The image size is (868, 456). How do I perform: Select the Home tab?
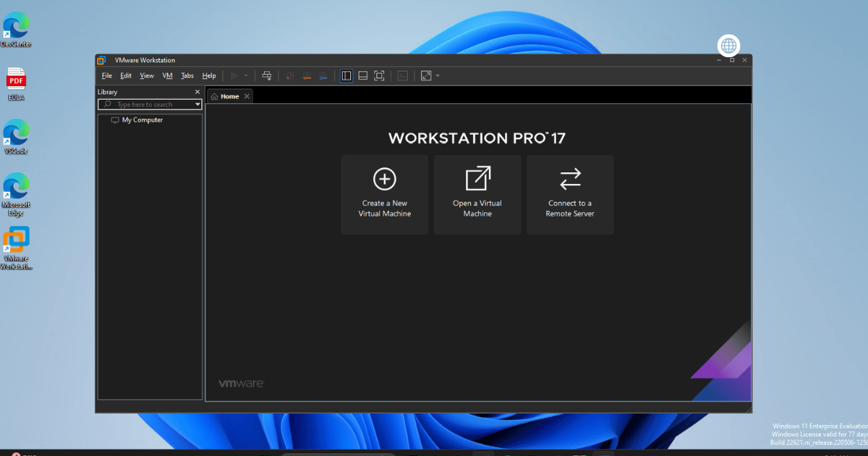pos(230,96)
